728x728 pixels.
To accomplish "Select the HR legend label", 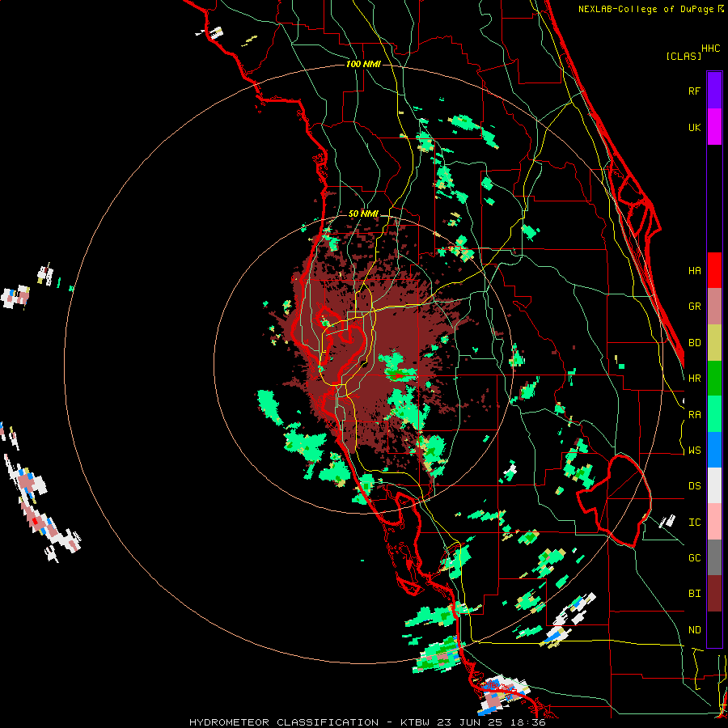I will (694, 379).
